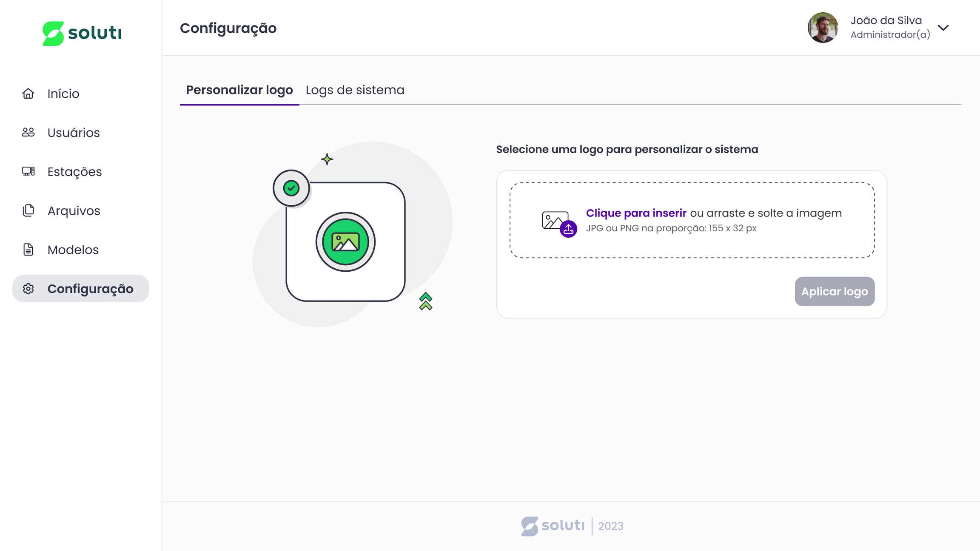Click the workstation icon beside Estações
Image resolution: width=980 pixels, height=551 pixels.
point(28,172)
